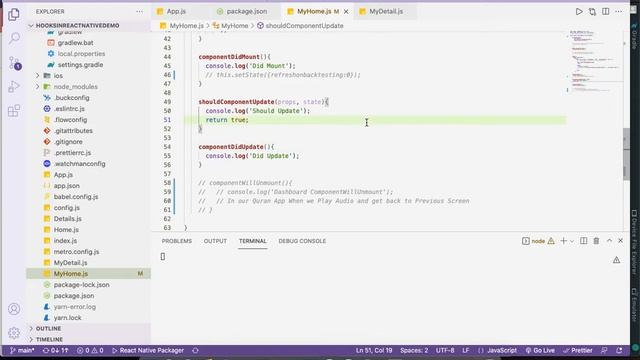Image resolution: width=640 pixels, height=360 pixels.
Task: Click main branch in status bar
Action: [22, 350]
